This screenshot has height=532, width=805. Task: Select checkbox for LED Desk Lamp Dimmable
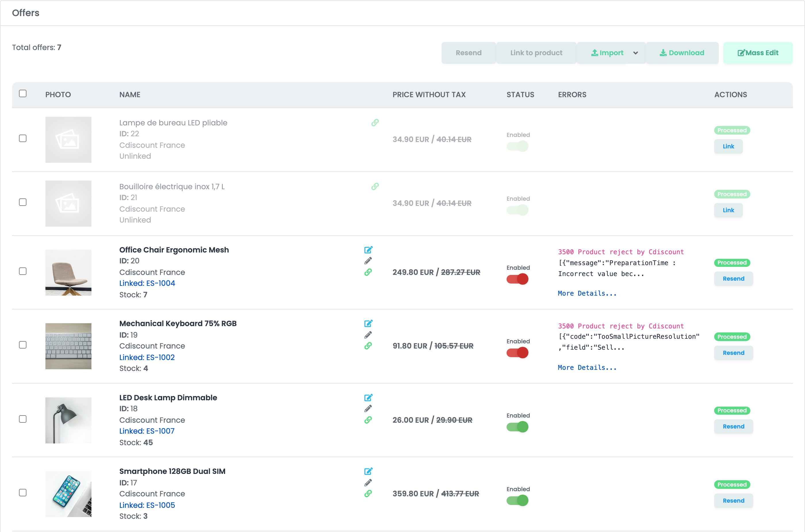(23, 419)
